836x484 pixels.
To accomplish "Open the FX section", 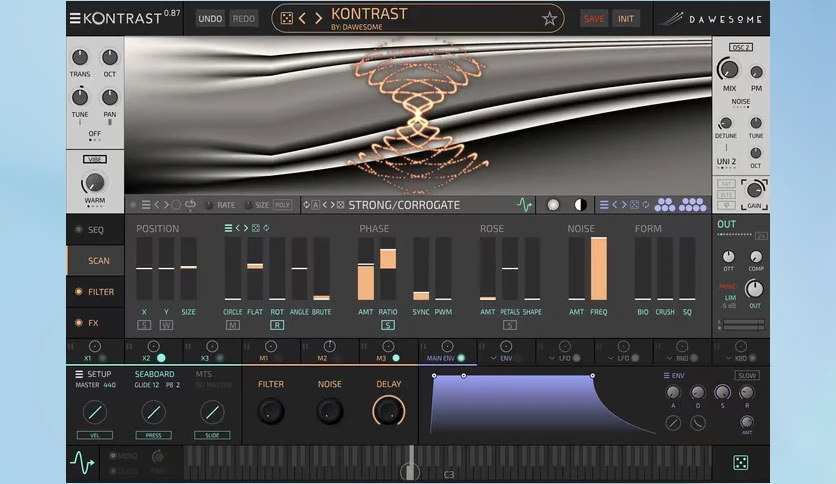I will [x=93, y=322].
